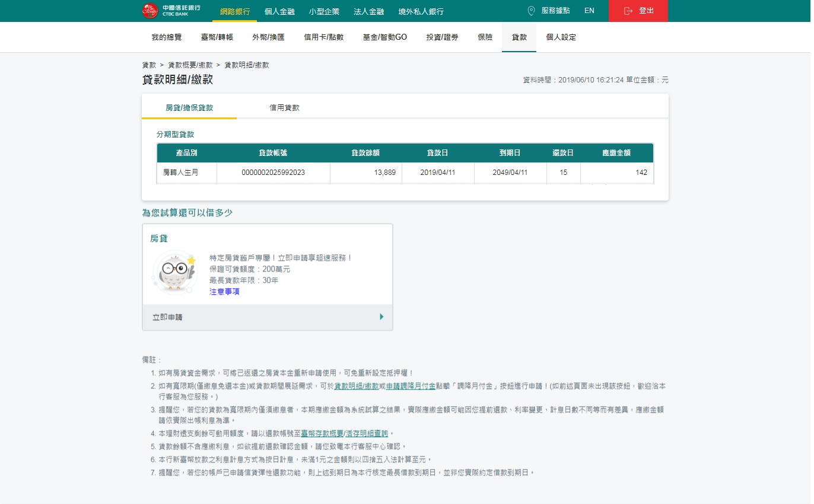Click the arrow on 立即申請 bar

[x=381, y=317]
